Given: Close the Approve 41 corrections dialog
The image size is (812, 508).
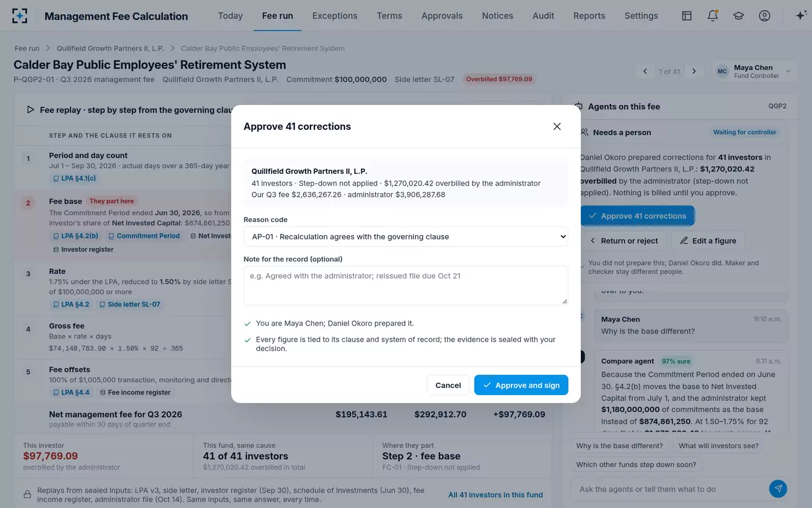Looking at the screenshot, I should point(557,126).
